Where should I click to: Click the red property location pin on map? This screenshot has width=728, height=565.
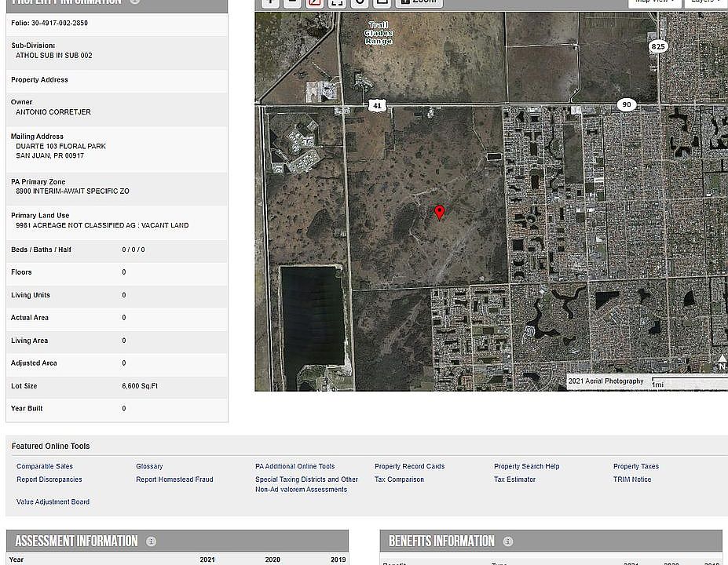[x=439, y=213]
